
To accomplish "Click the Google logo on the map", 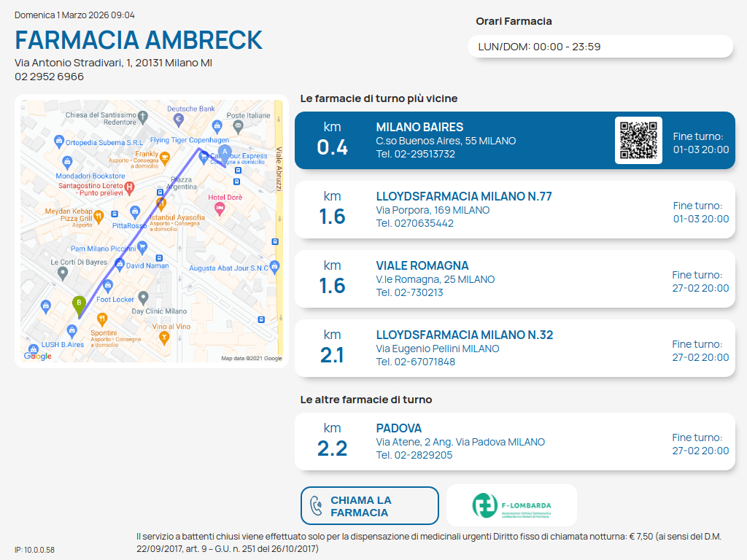I will pos(38,356).
